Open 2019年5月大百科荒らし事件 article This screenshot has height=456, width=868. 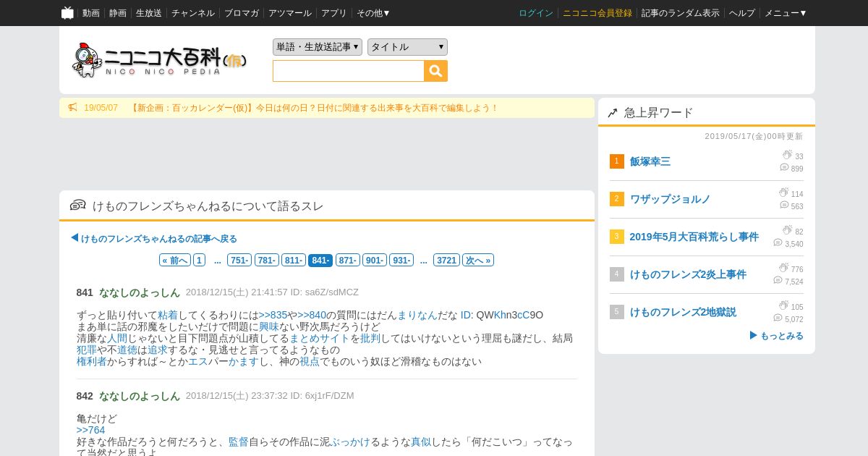pos(694,237)
